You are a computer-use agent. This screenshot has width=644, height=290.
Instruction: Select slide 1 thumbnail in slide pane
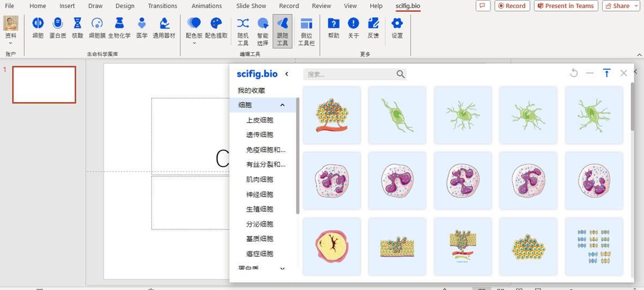click(44, 85)
